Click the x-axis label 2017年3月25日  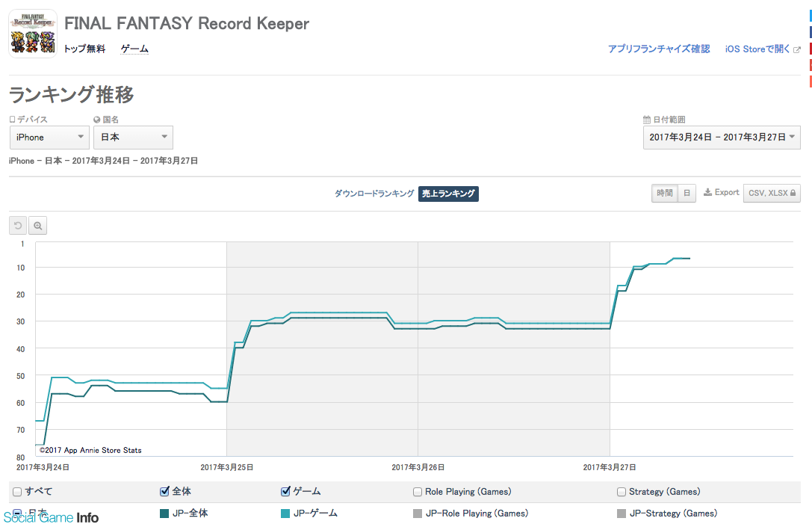[227, 467]
